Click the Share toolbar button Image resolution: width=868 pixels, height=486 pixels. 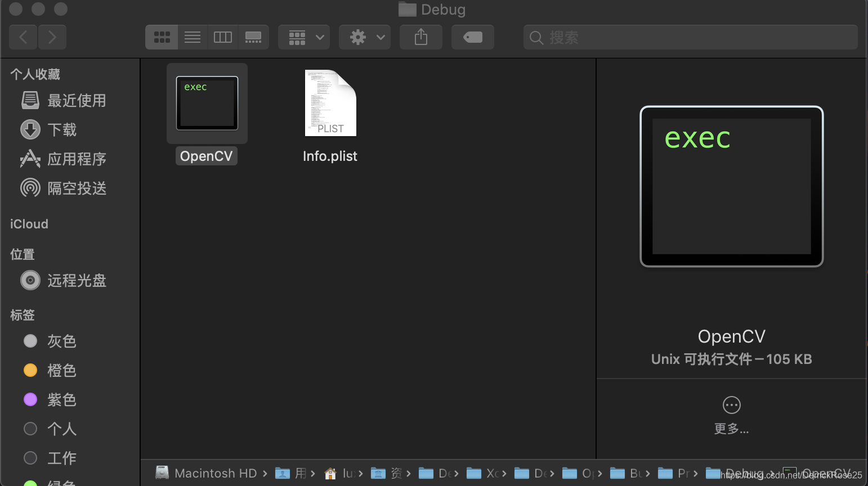[x=421, y=37]
